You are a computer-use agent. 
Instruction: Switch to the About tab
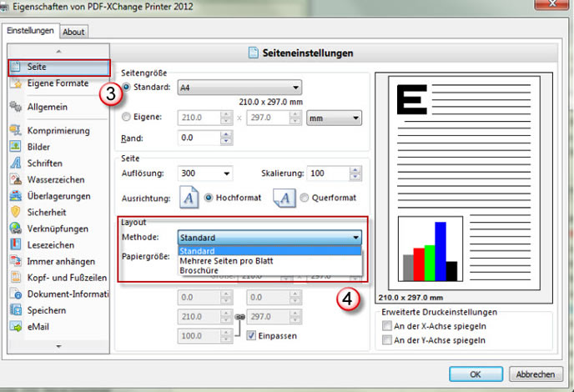(73, 32)
